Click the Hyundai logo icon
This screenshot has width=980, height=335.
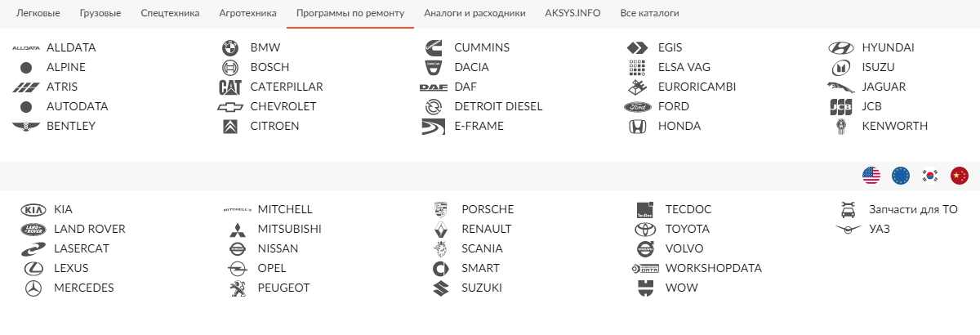[841, 47]
